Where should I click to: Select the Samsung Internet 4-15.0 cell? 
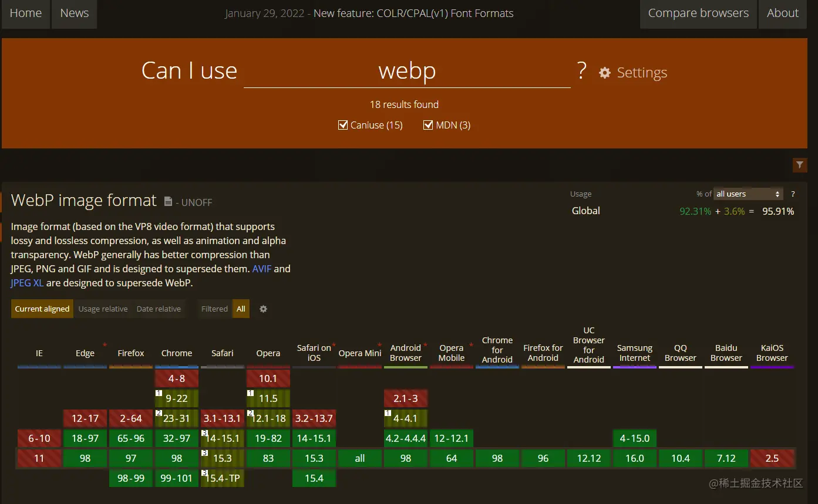coord(635,438)
